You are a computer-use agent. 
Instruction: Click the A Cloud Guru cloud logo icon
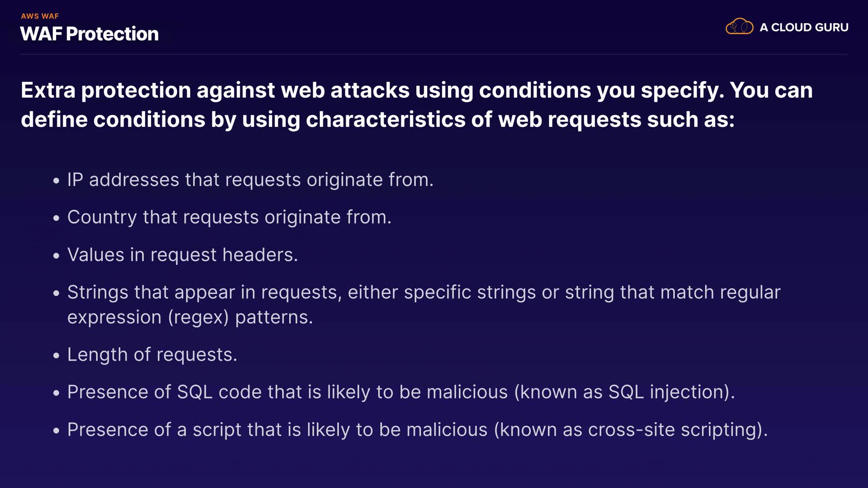coord(739,27)
